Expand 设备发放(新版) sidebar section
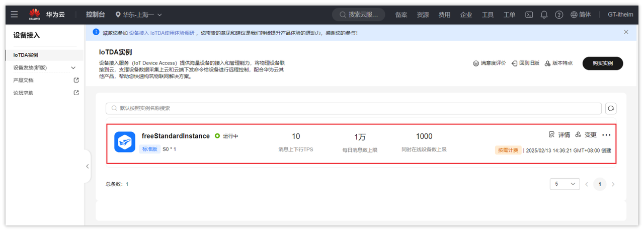 pyautogui.click(x=45, y=67)
